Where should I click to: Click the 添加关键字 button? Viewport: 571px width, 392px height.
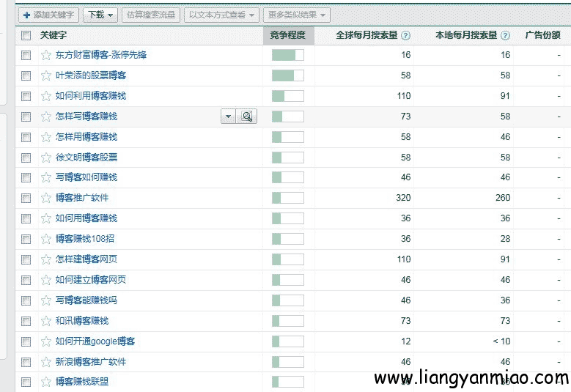click(49, 15)
